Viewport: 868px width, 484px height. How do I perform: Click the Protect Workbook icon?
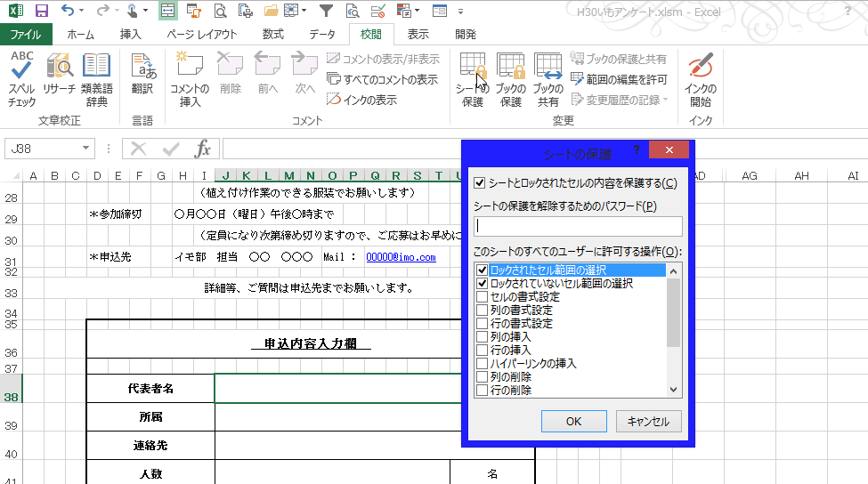[510, 78]
